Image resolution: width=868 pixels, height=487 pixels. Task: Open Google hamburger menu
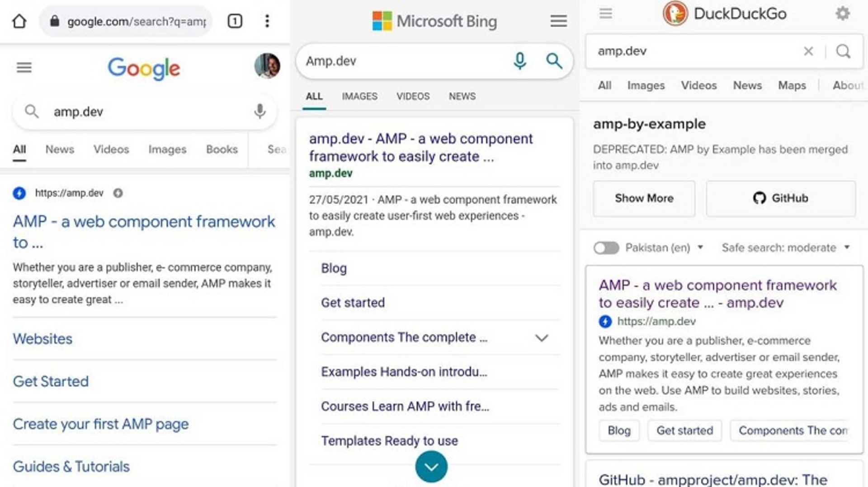(24, 68)
